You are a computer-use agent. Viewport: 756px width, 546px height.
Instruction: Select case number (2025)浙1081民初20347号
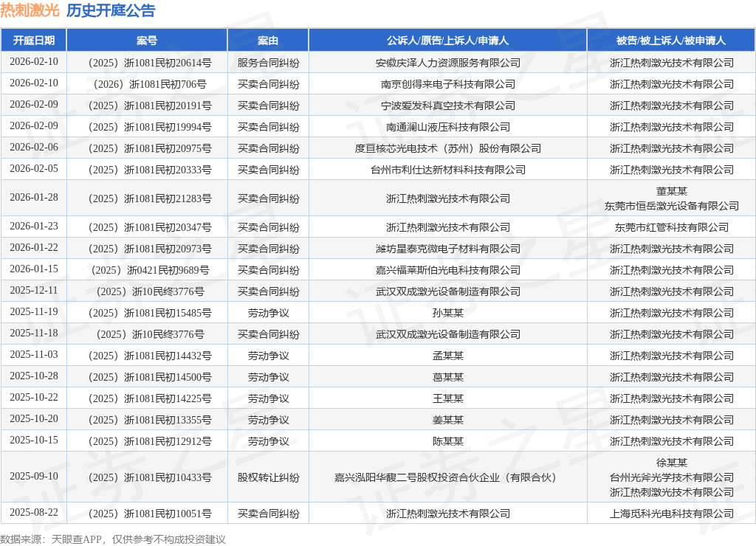point(150,227)
